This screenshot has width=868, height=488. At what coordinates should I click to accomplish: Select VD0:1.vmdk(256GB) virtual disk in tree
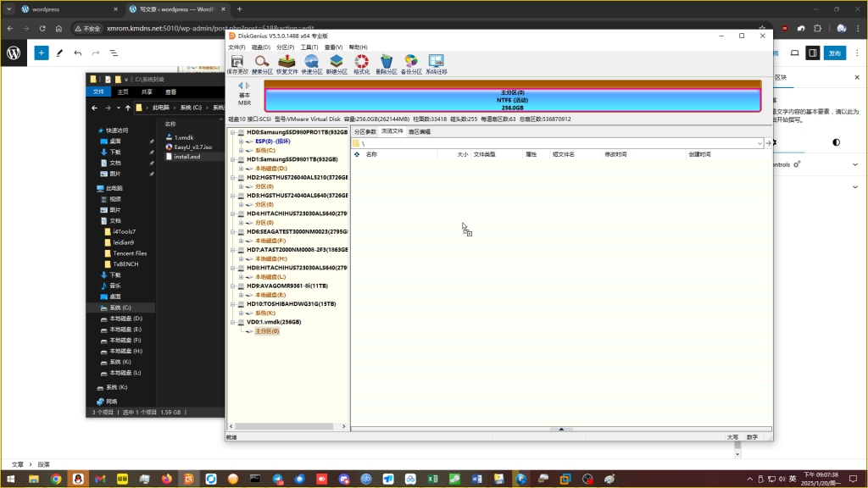pos(274,322)
